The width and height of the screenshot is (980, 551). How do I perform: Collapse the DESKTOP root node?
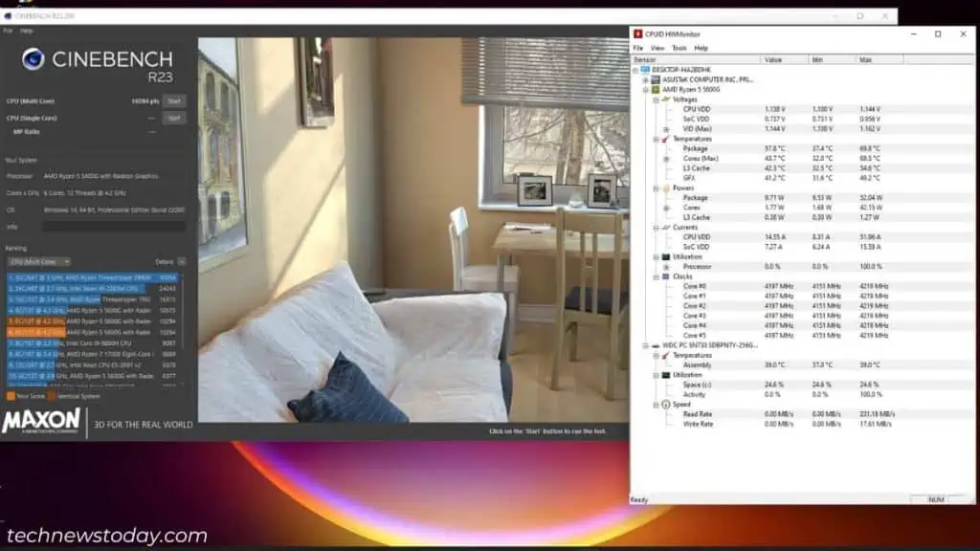635,70
